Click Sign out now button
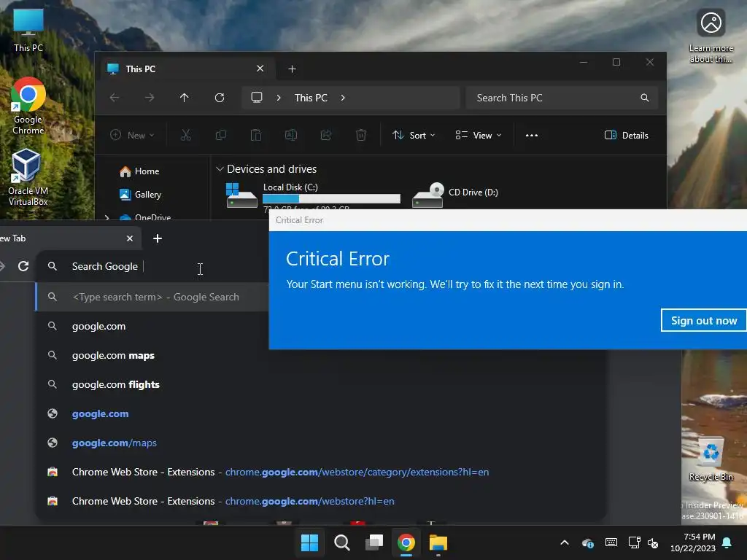This screenshot has height=560, width=747. coord(704,321)
